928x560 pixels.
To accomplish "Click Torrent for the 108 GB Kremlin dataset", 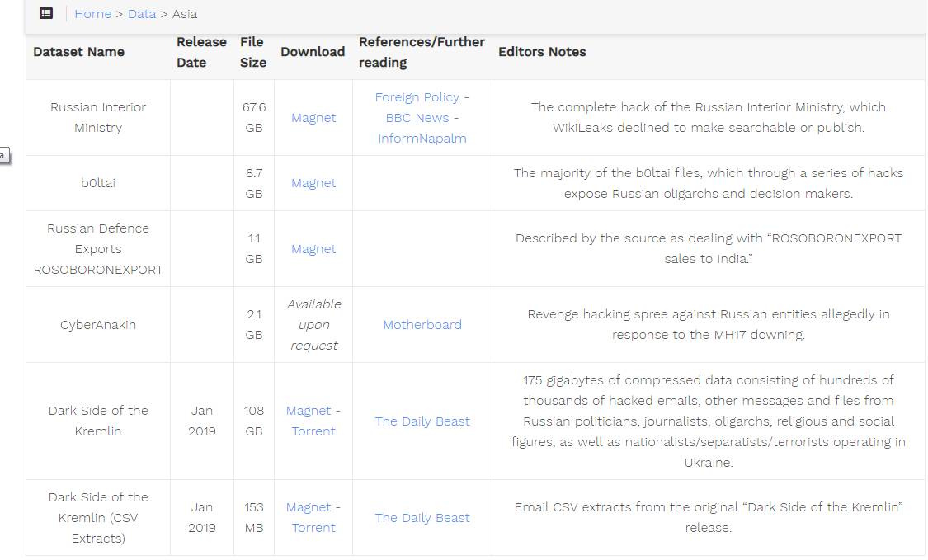I will click(x=313, y=431).
